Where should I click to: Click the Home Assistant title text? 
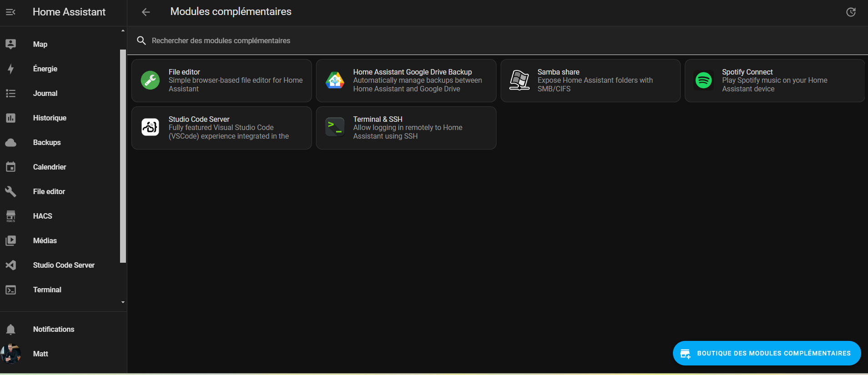point(69,12)
